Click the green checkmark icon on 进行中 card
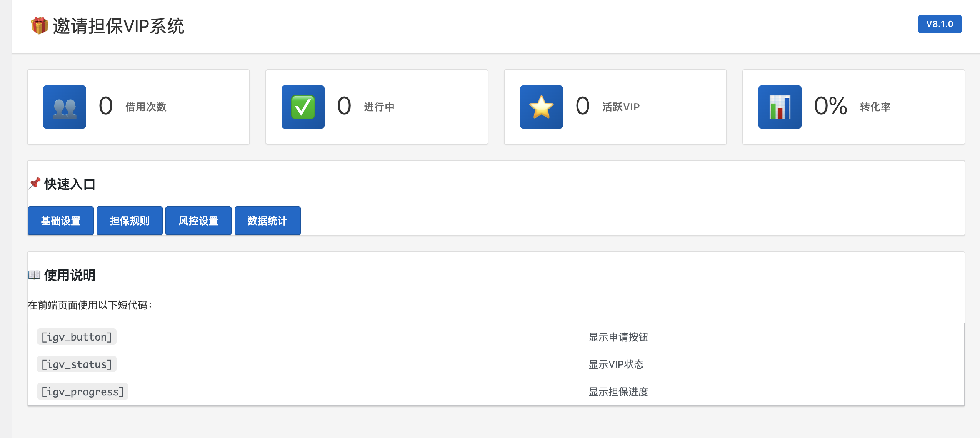980x438 pixels. (x=303, y=107)
